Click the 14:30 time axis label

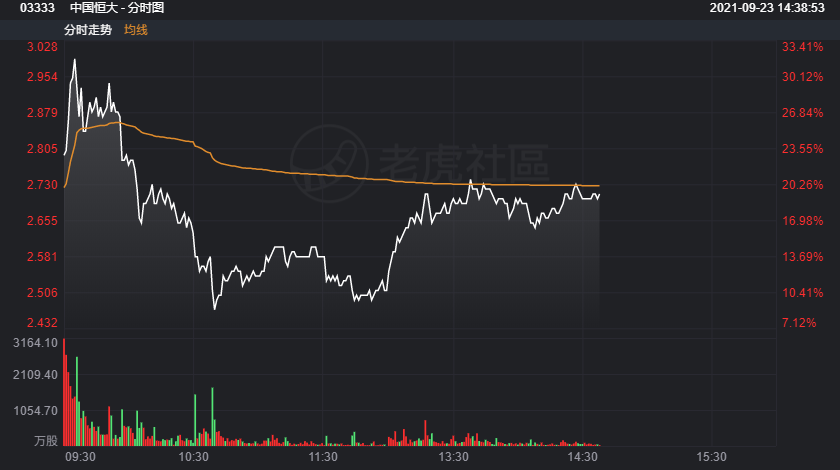coord(582,457)
